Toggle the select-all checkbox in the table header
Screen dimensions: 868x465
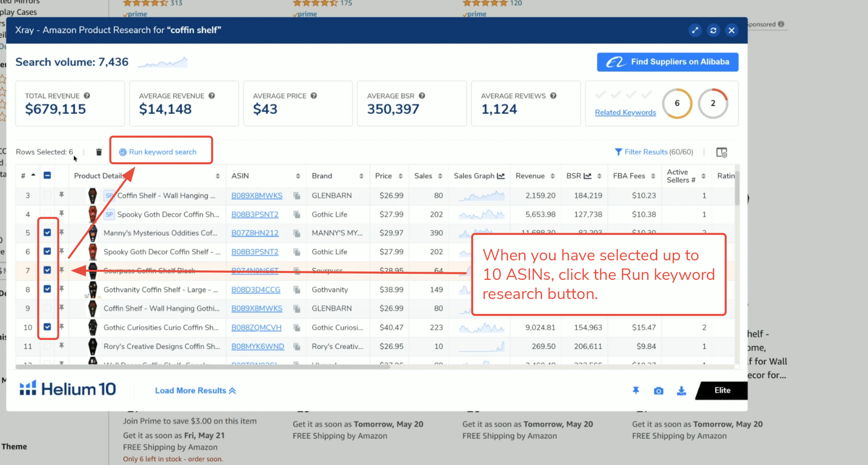(x=47, y=175)
